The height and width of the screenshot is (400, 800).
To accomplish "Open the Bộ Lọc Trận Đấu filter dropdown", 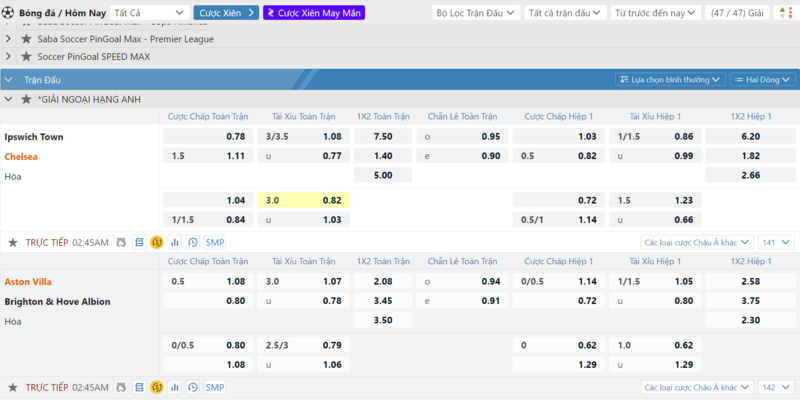I will pos(476,13).
